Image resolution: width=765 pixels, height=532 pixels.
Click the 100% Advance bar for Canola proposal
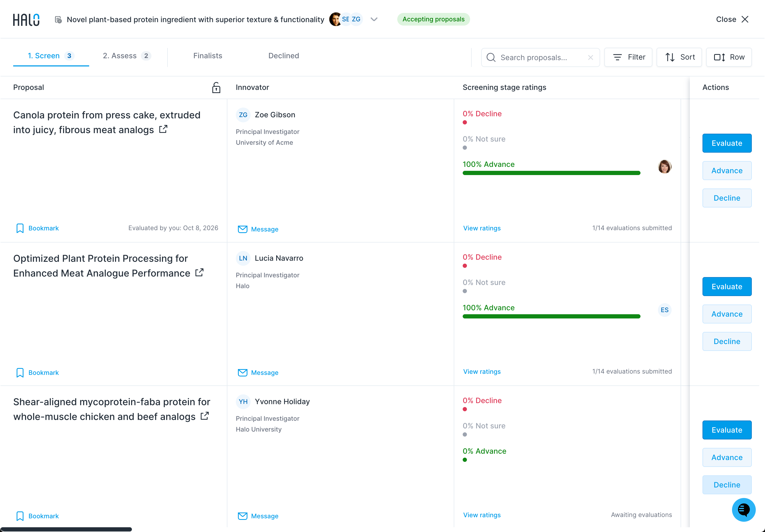click(x=551, y=173)
